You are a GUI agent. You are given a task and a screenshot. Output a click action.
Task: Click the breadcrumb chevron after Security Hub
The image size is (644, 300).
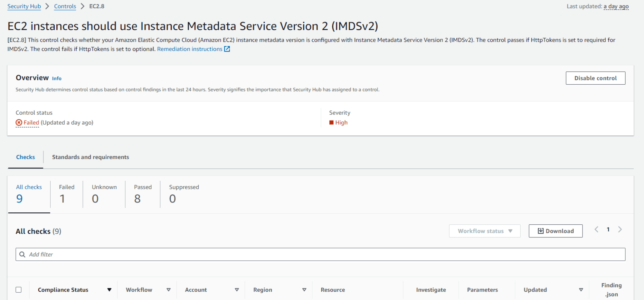coord(47,6)
